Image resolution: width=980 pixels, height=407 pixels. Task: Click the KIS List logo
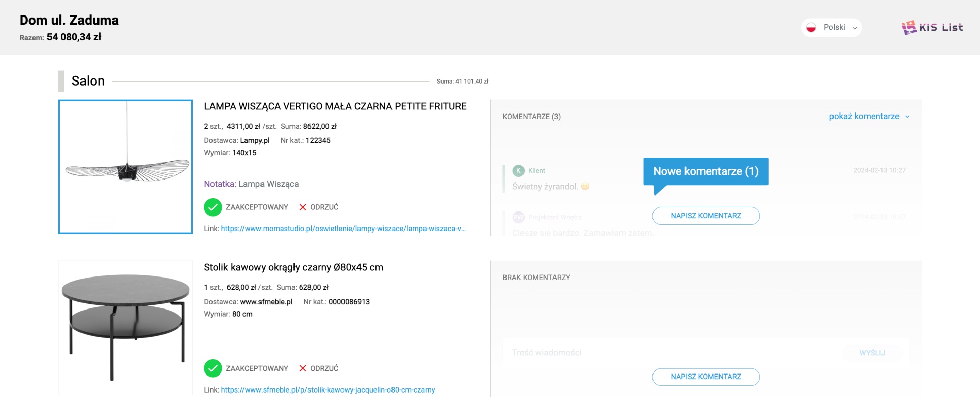[932, 27]
